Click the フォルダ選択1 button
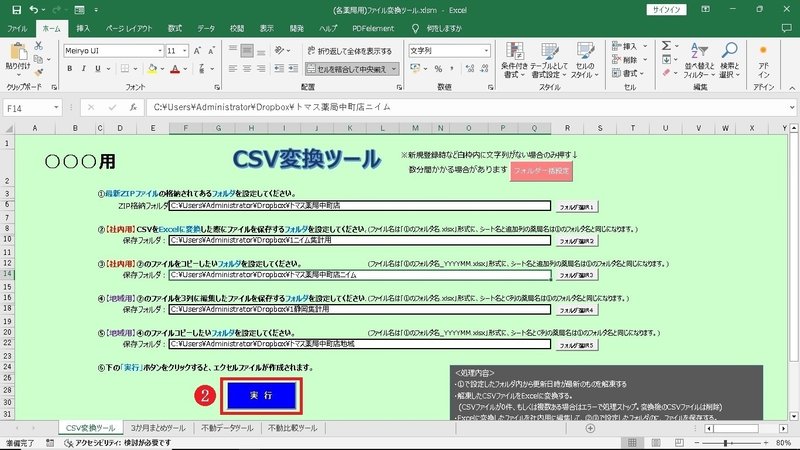The height and width of the screenshot is (450, 800). pyautogui.click(x=577, y=207)
